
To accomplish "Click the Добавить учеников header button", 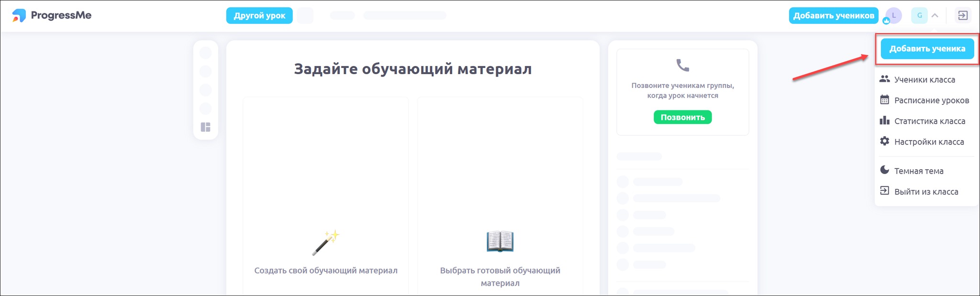I will [x=833, y=16].
